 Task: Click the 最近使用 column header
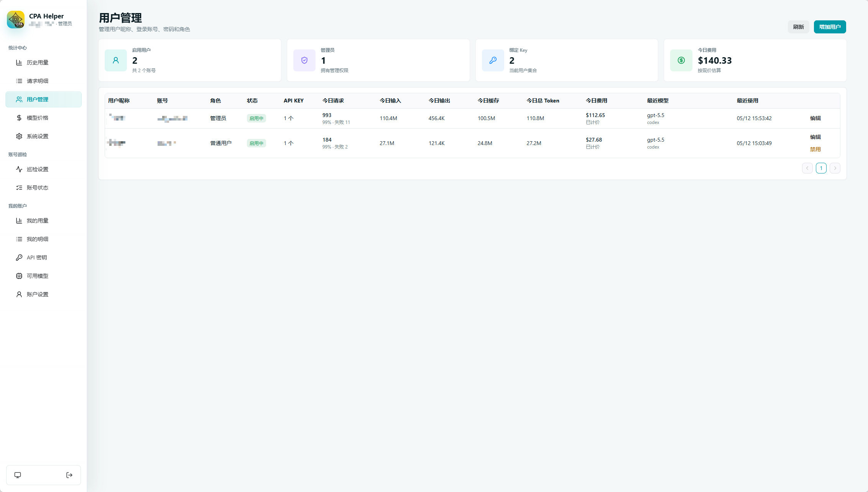point(748,101)
